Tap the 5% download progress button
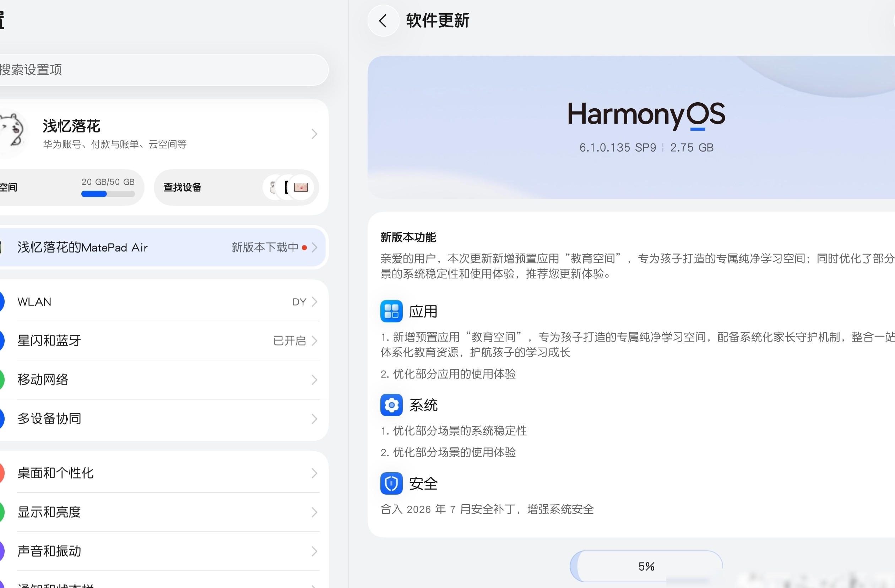This screenshot has height=588, width=895. tap(646, 566)
